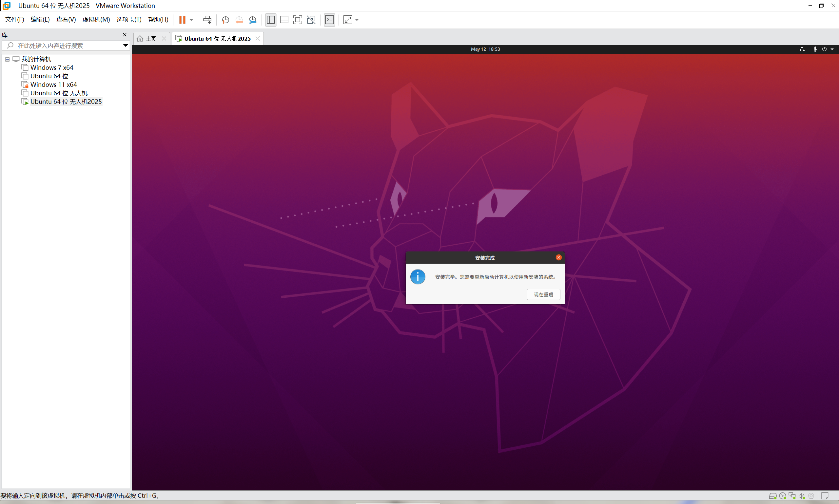Screen dimensions: 839x504
Task: Open the library search filter dropdown
Action: pyautogui.click(x=126, y=46)
